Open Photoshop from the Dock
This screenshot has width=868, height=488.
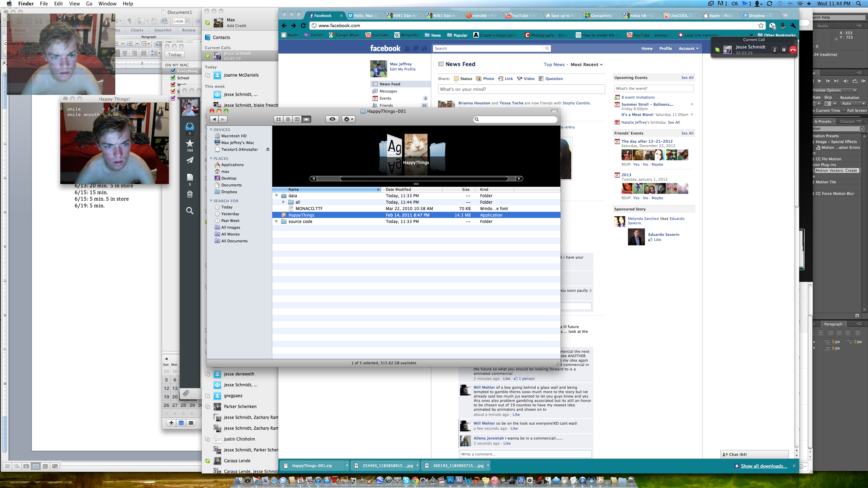450,480
